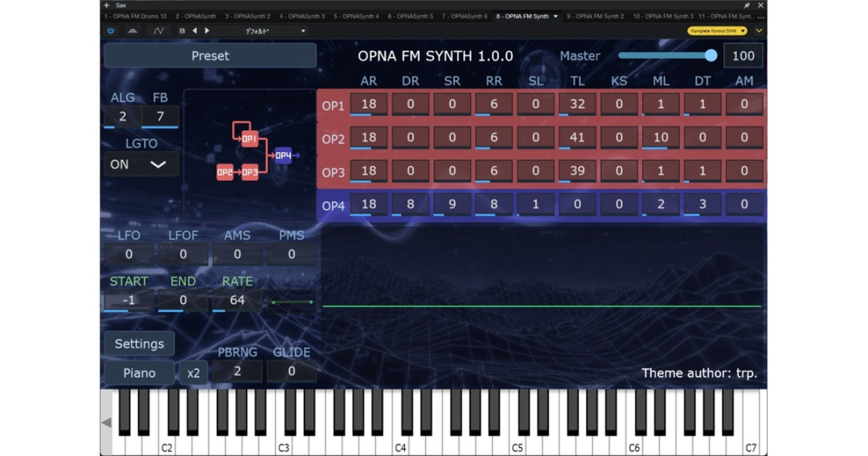Click the PMS value field
Image resolution: width=868 pixels, height=456 pixels.
[x=291, y=254]
